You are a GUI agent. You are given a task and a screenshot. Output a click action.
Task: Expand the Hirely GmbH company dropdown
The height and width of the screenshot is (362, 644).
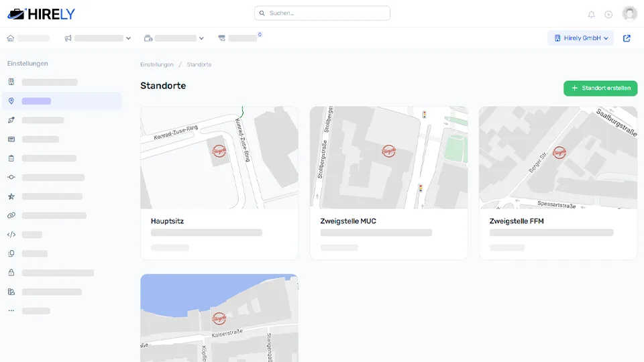[x=581, y=38]
